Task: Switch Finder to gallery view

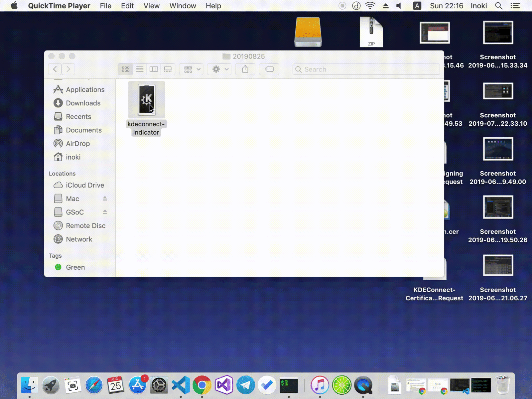Action: pos(168,69)
